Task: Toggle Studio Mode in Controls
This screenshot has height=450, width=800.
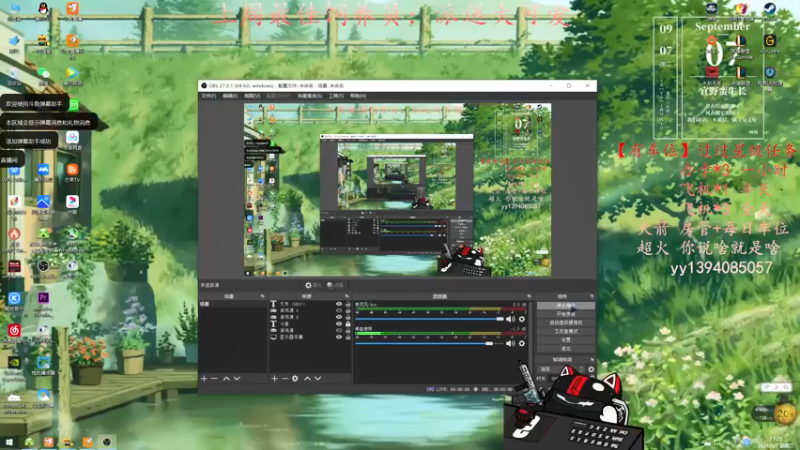Action: [565, 332]
